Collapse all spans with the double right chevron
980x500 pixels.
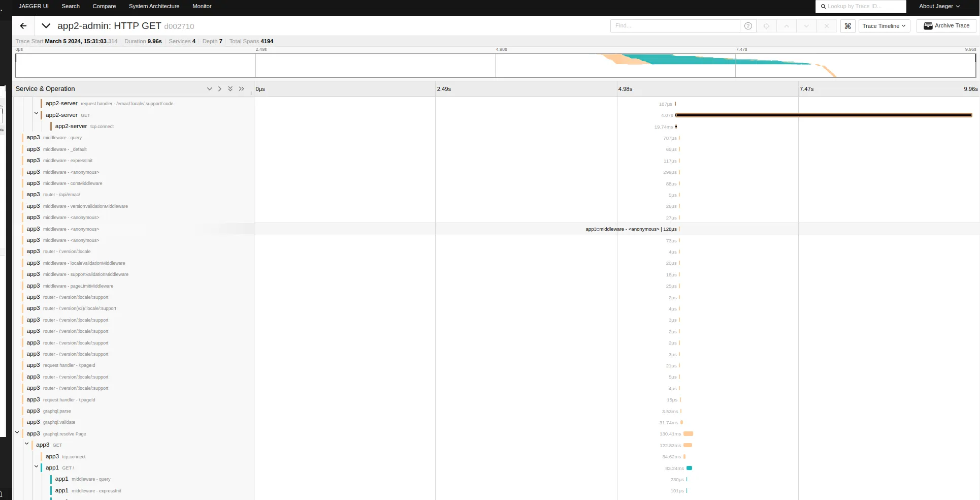coord(241,89)
